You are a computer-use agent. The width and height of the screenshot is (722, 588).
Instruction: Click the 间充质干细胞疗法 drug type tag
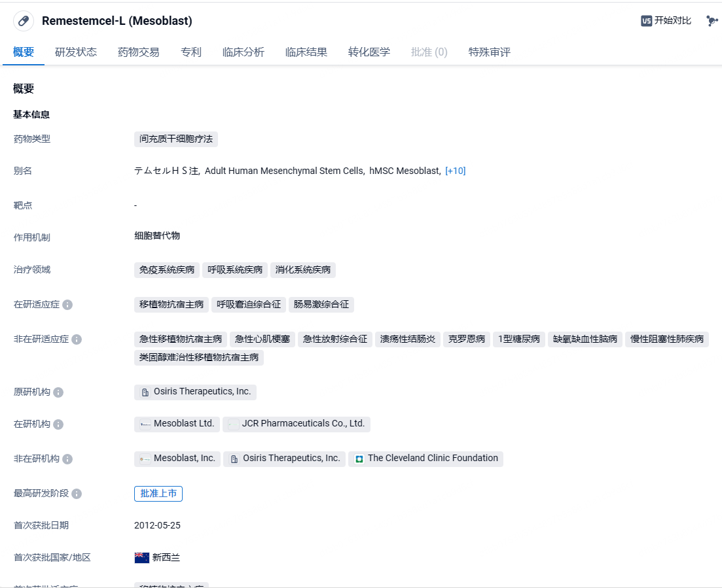(176, 139)
